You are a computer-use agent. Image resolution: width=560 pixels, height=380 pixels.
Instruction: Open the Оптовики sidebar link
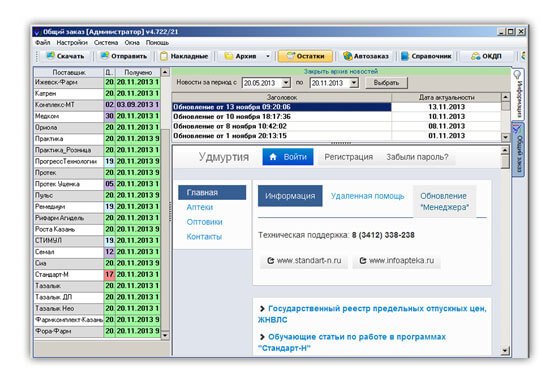click(204, 222)
